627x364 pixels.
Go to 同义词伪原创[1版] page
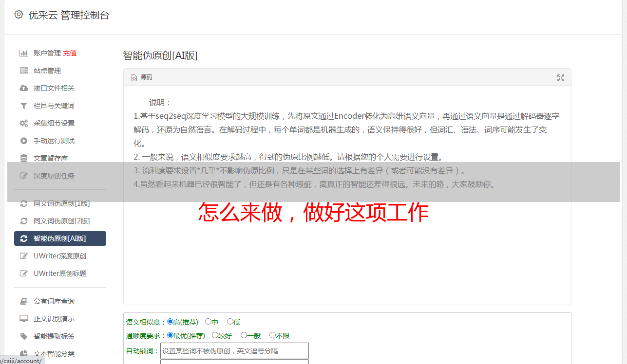(x=61, y=203)
